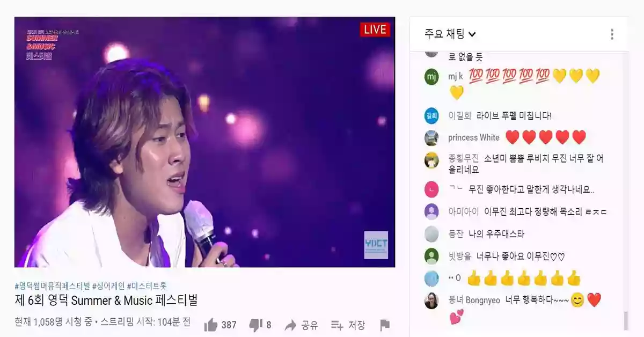Open the #미스터트롯 hashtag link

pyautogui.click(x=147, y=286)
